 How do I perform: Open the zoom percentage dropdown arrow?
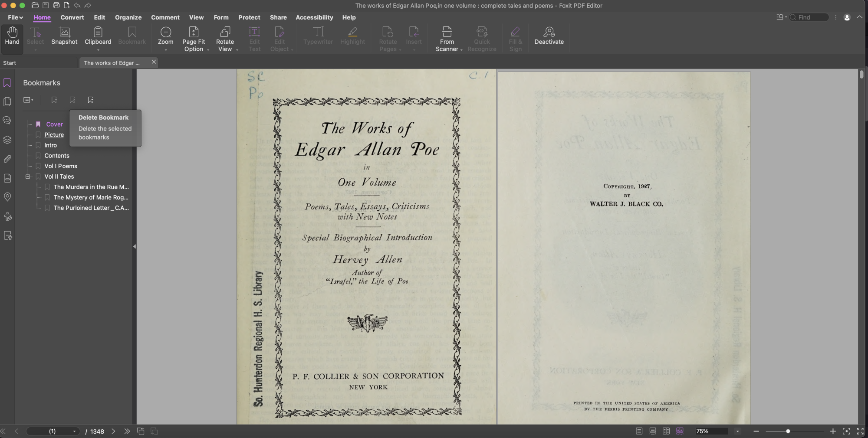pyautogui.click(x=737, y=431)
